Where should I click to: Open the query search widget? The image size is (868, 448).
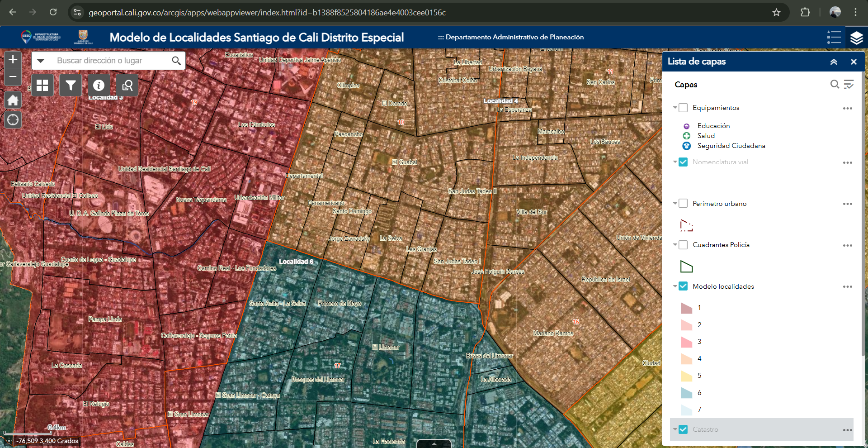click(x=127, y=85)
